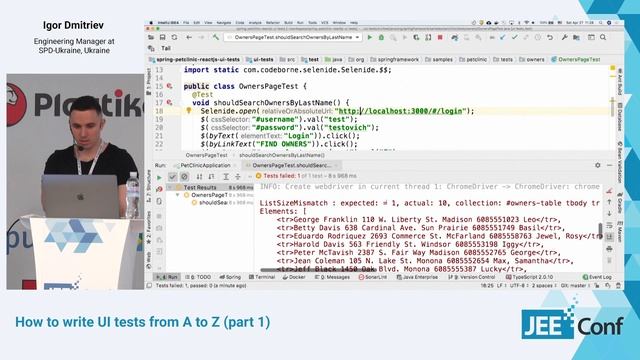This screenshot has width=640, height=360.
Task: Click OwnersPageTest breadcrumb in navigation bar
Action: [576, 60]
